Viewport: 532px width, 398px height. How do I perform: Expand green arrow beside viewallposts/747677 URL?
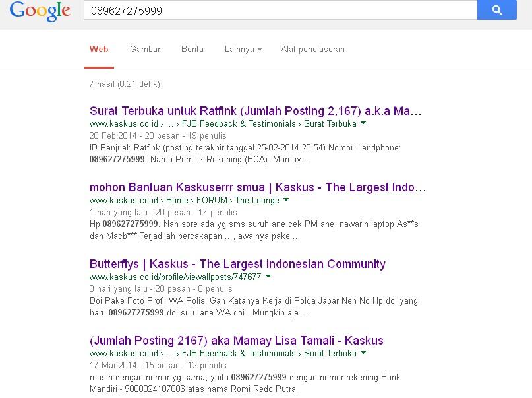pyautogui.click(x=268, y=276)
